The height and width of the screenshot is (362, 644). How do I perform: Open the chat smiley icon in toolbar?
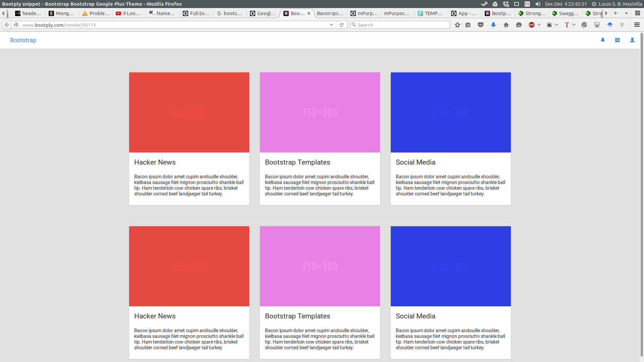[519, 25]
